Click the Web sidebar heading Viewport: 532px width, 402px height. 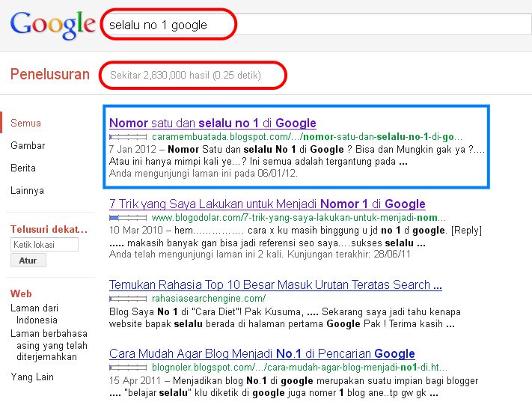[x=21, y=293]
